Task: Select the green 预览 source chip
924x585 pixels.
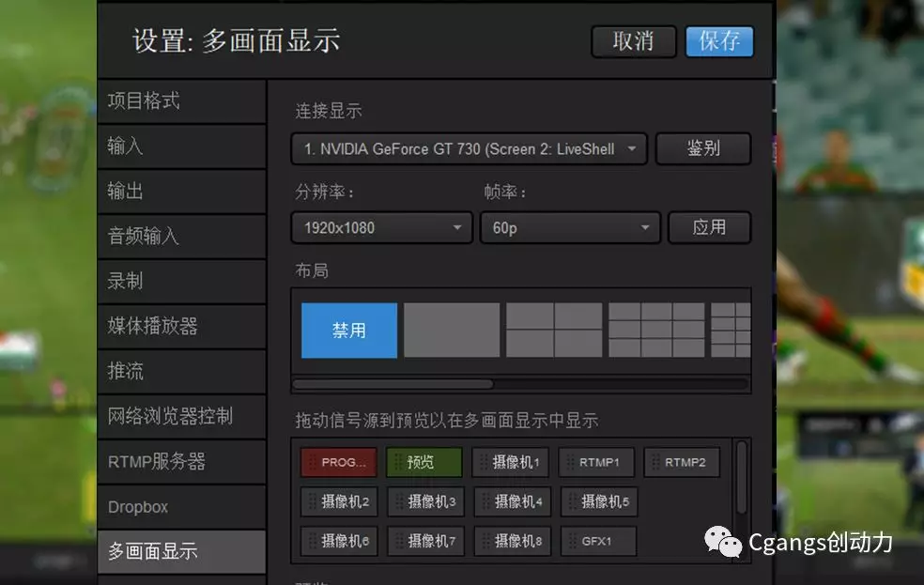Action: tap(424, 463)
